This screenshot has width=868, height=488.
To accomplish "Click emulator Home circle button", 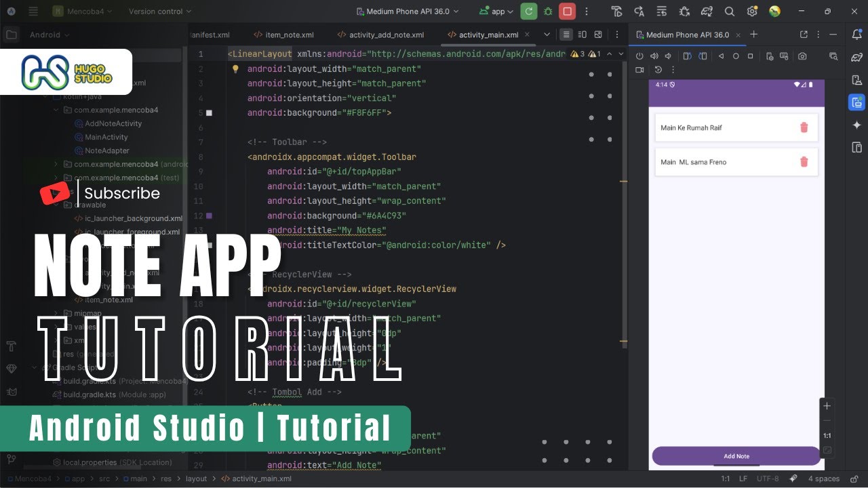I will [x=736, y=56].
